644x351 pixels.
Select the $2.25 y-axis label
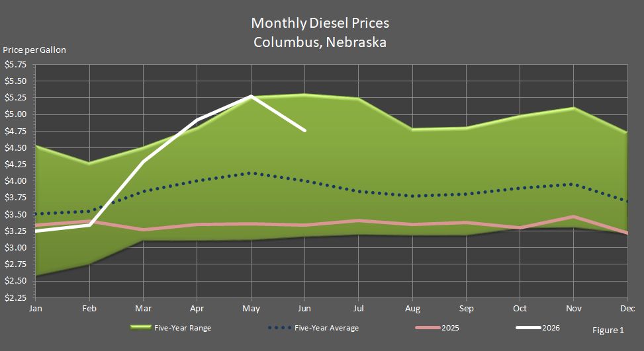point(16,297)
